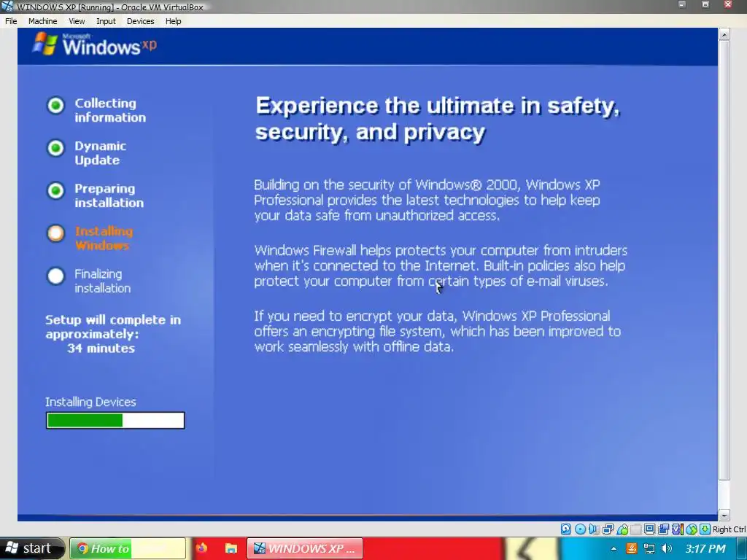747x560 pixels.
Task: Click the recording status icon
Action: pyautogui.click(x=663, y=529)
